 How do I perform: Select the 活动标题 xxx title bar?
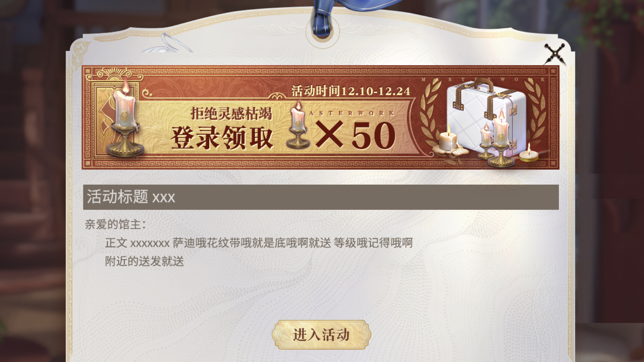(x=321, y=197)
